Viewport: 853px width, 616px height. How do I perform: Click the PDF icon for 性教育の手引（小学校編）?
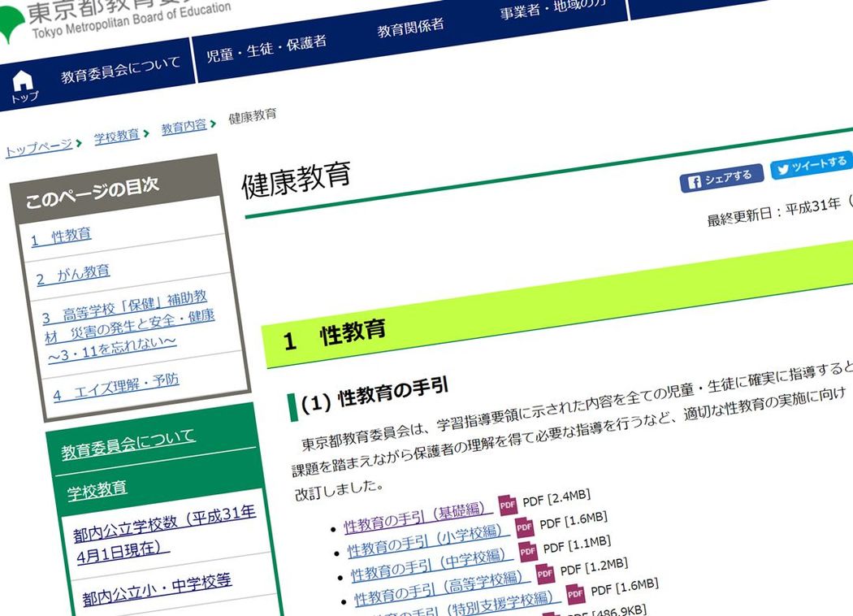525,527
